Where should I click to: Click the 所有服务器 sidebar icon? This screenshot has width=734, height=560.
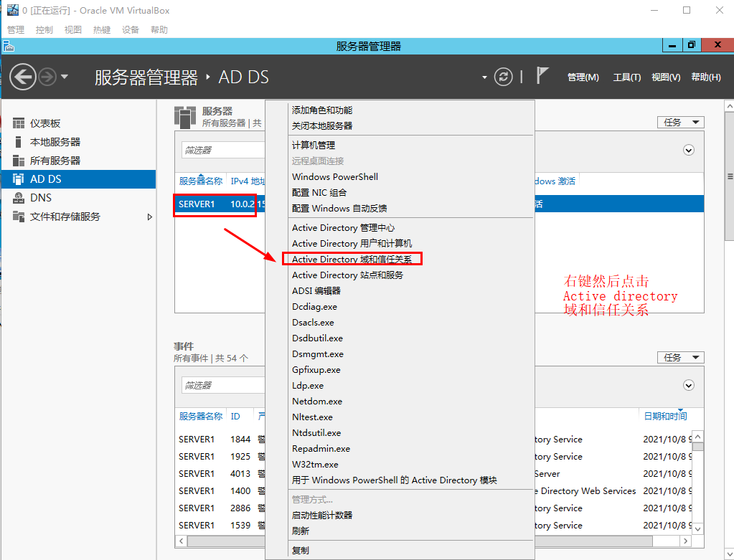(x=18, y=161)
